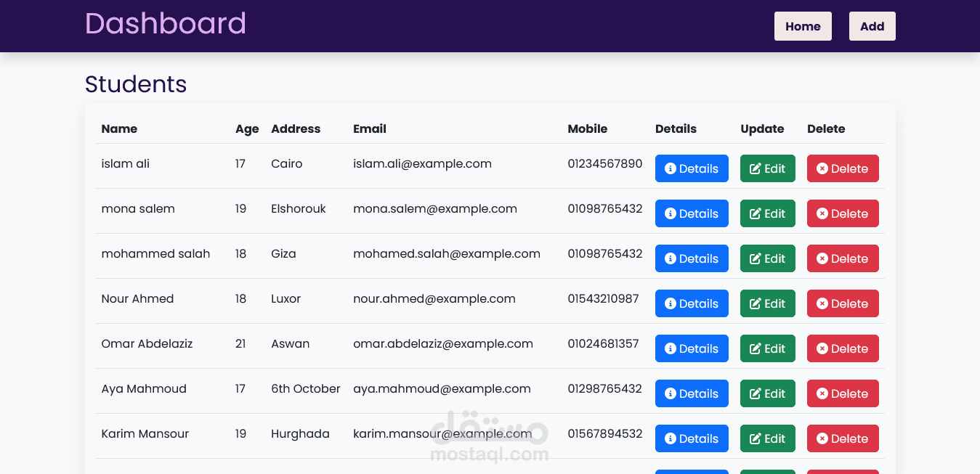Screen dimensions: 980x474
Task: Click the Email column header
Action: click(370, 128)
